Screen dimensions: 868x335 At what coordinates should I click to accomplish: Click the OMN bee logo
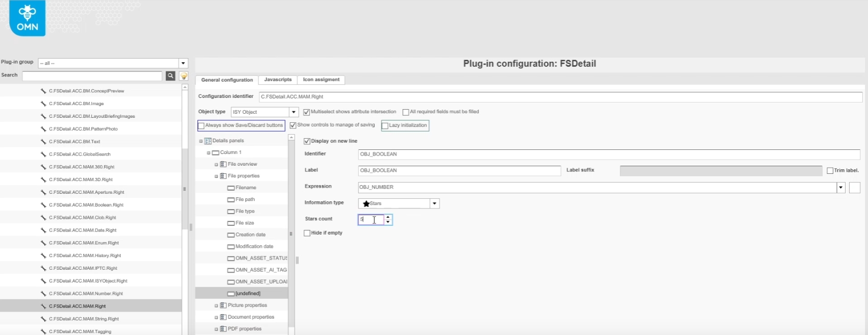pos(27,18)
